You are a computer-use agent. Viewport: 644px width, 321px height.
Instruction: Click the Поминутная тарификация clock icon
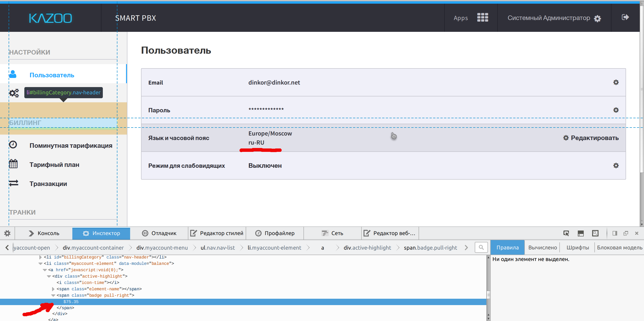point(13,145)
